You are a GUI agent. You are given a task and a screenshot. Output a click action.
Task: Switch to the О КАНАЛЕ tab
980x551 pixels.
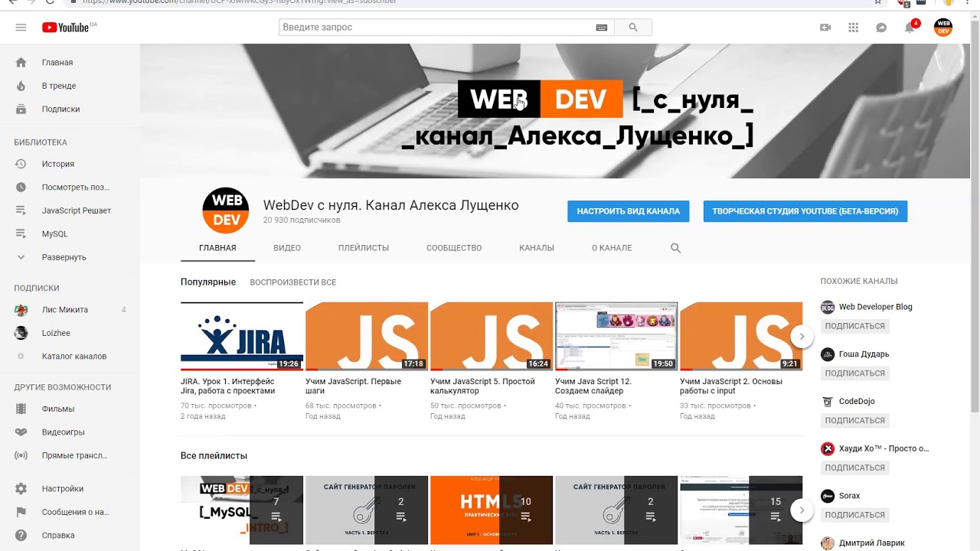pyautogui.click(x=612, y=248)
